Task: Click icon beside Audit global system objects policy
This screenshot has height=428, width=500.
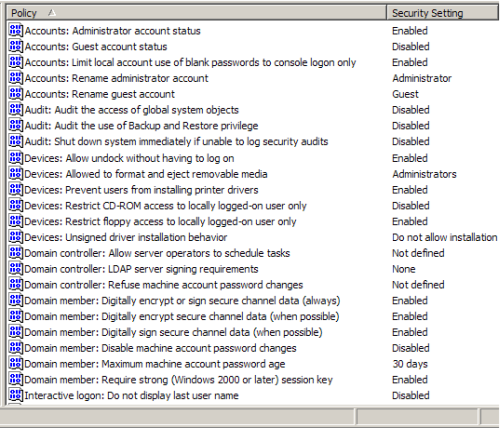Action: pyautogui.click(x=16, y=110)
